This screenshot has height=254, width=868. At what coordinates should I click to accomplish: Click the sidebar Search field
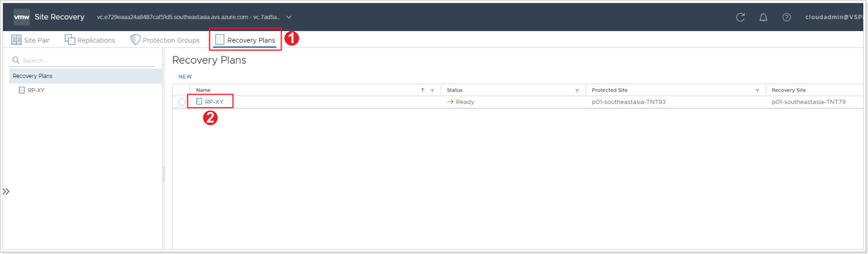coord(83,60)
